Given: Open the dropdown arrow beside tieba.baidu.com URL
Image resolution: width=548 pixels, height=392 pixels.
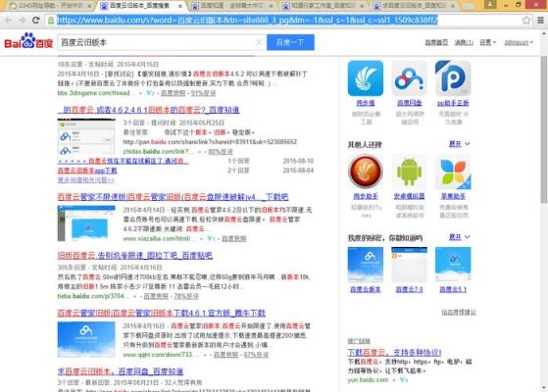Looking at the screenshot, I should pyautogui.click(x=135, y=296).
